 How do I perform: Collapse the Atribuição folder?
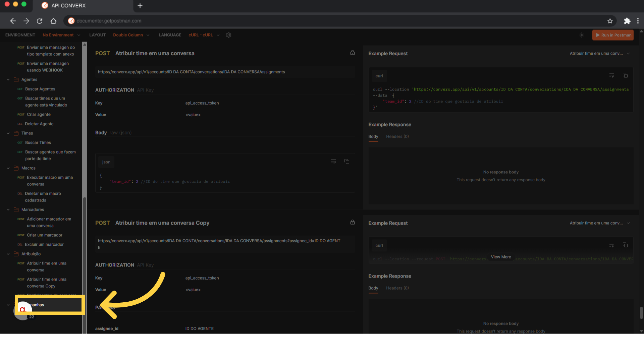[x=8, y=254]
